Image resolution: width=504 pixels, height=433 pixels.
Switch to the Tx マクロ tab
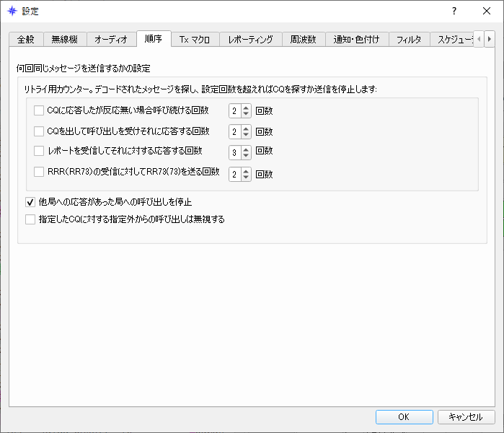[195, 40]
